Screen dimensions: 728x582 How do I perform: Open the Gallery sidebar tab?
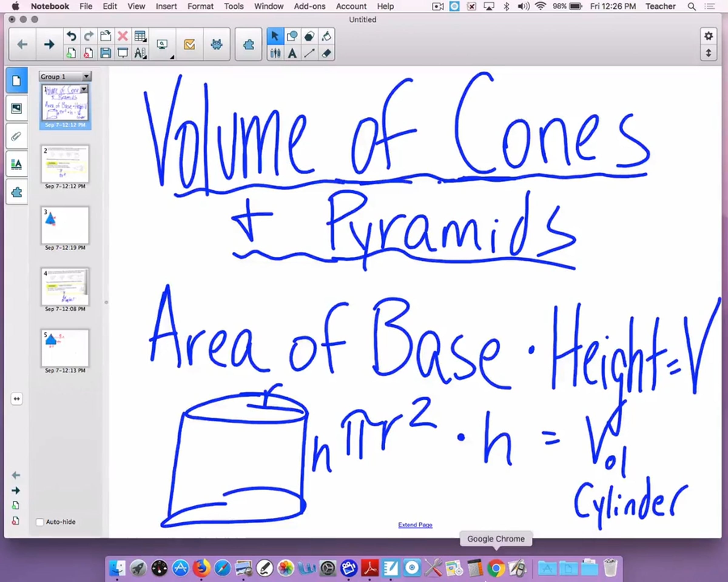(17, 108)
